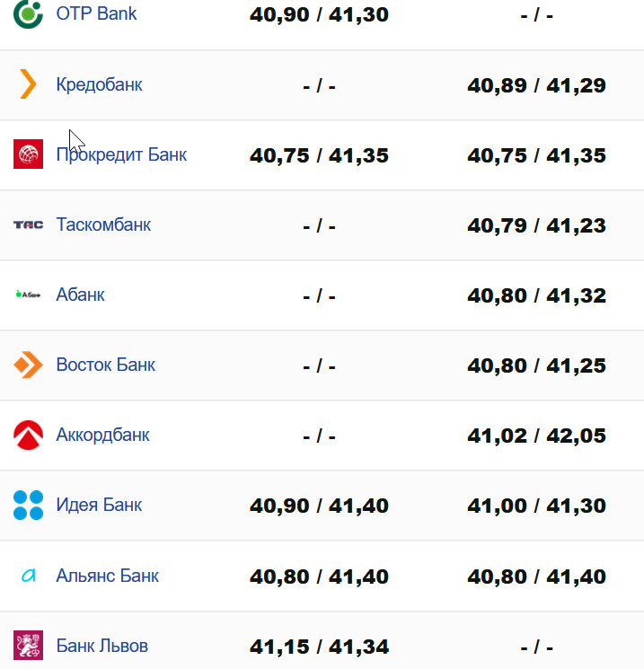Click the Банк Львов lion logo icon
644x669 pixels.
click(x=29, y=646)
